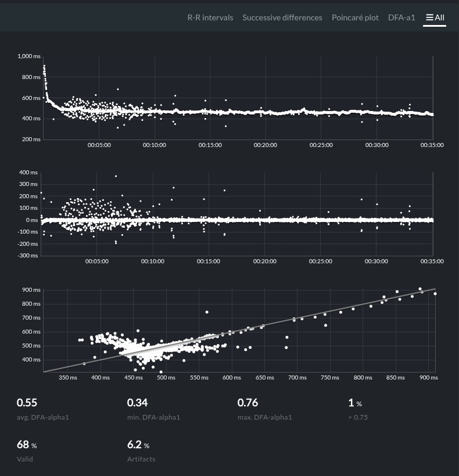Click the 1% above 0.75 statistic
The width and height of the screenshot is (459, 476).
coord(355,403)
